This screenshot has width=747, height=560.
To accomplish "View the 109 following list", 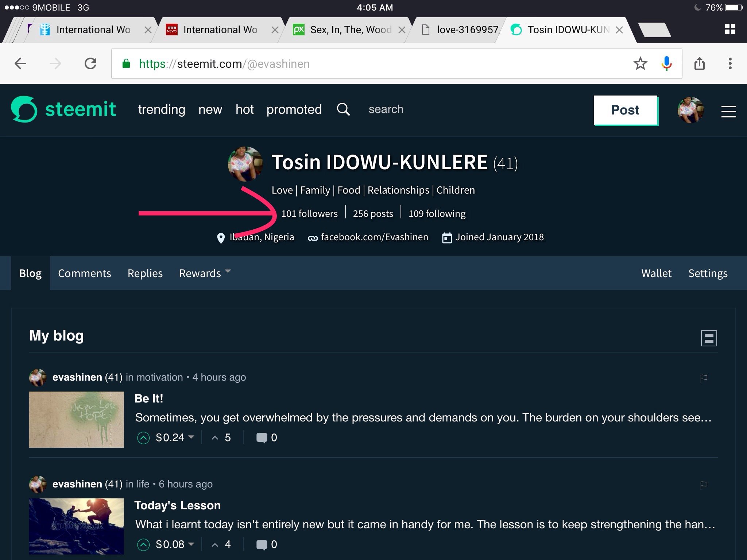I will coord(437,214).
